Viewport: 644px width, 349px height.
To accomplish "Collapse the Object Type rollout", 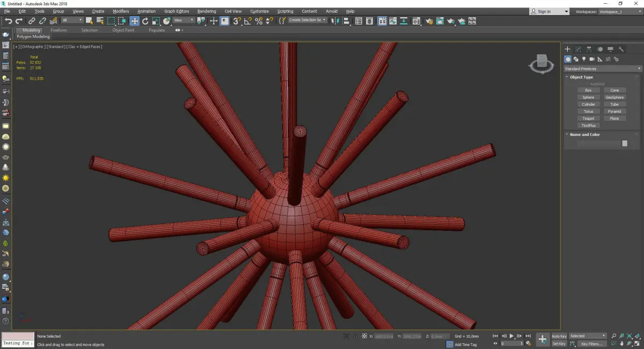I will [x=581, y=77].
